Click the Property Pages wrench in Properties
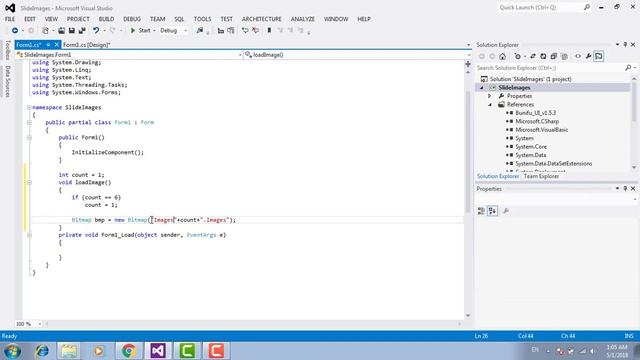The image size is (640, 360). point(506,211)
